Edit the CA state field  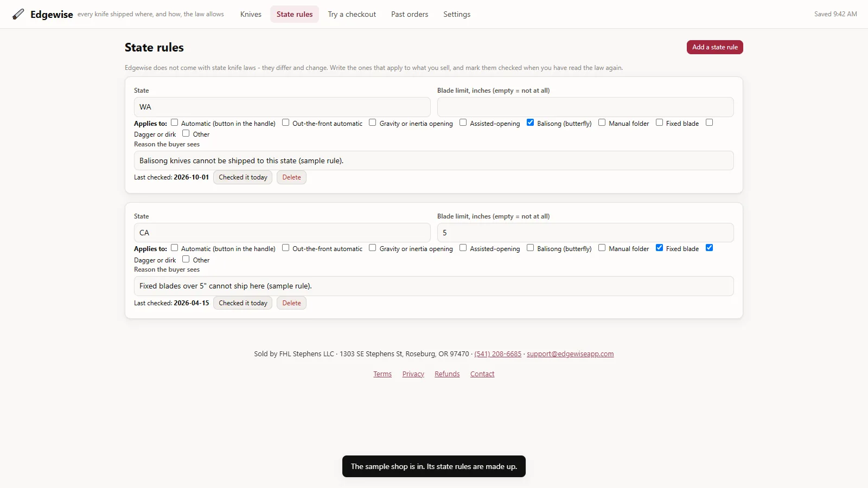[282, 233]
